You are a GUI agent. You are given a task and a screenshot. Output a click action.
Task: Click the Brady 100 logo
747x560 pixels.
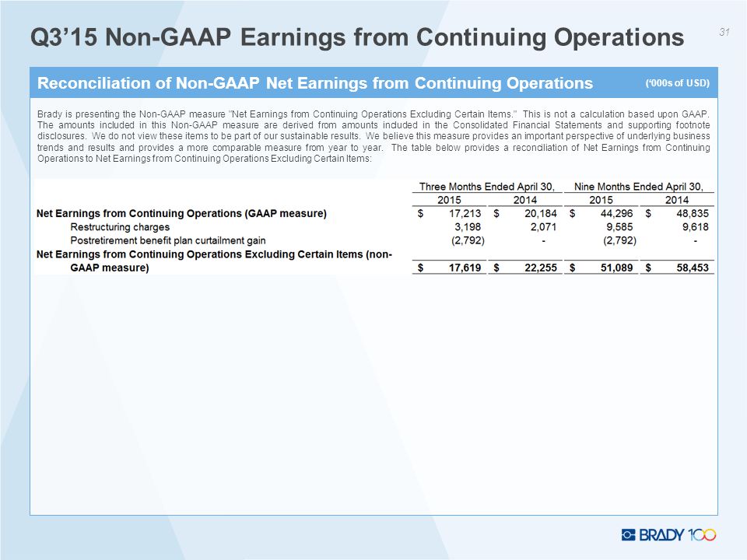(668, 535)
